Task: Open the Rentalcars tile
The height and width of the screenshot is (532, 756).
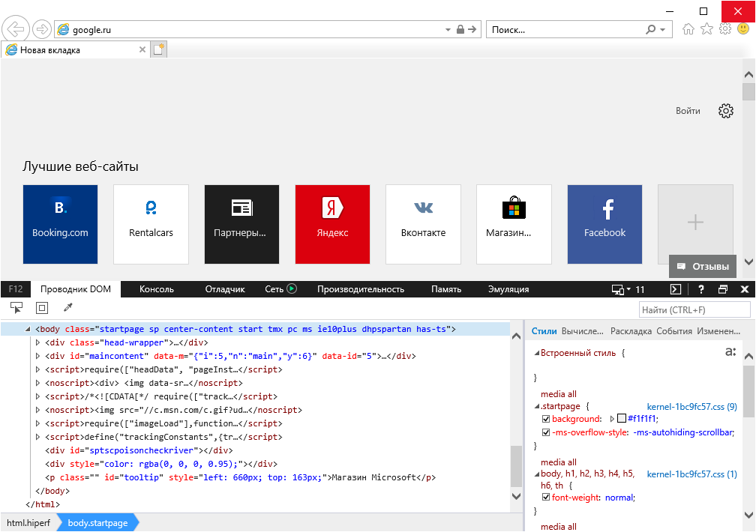Action: tap(151, 224)
